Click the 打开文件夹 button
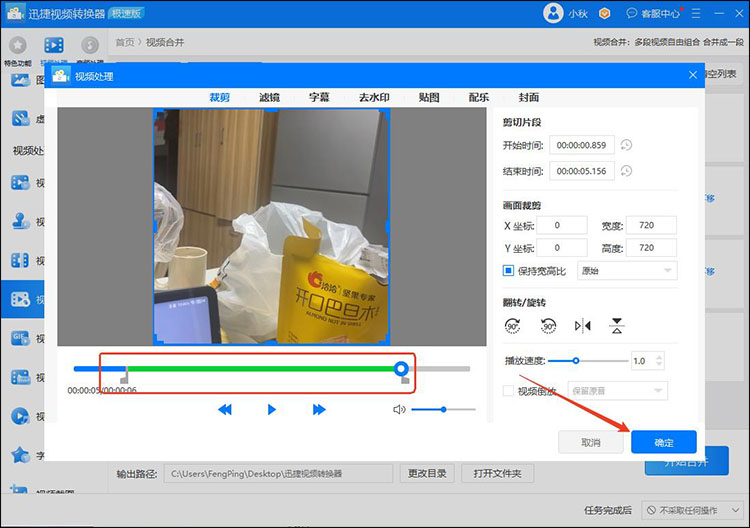Screen dimensions: 750x528 (497, 473)
